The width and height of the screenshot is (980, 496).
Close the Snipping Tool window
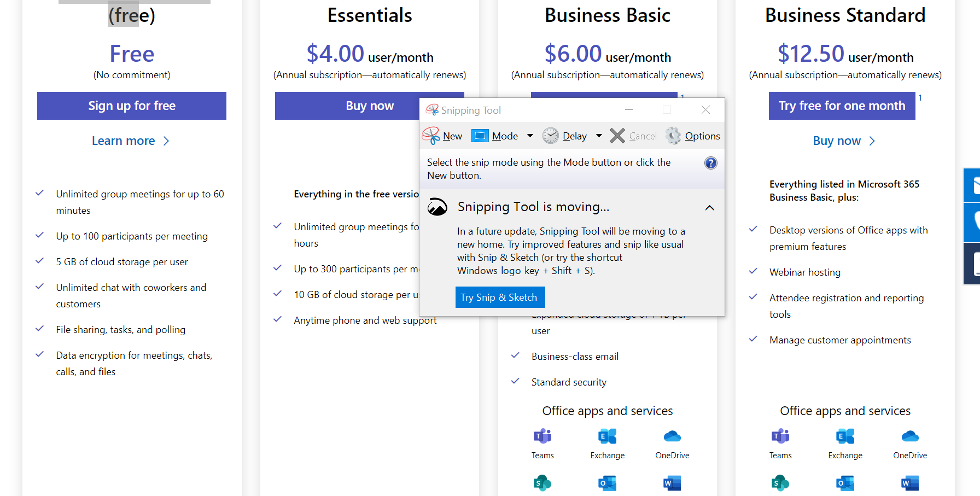(705, 110)
